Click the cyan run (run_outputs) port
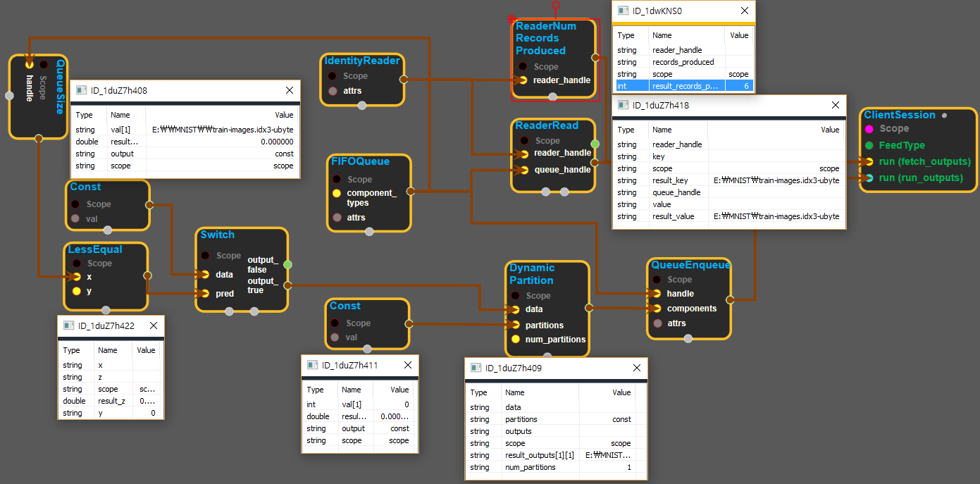 [x=869, y=178]
